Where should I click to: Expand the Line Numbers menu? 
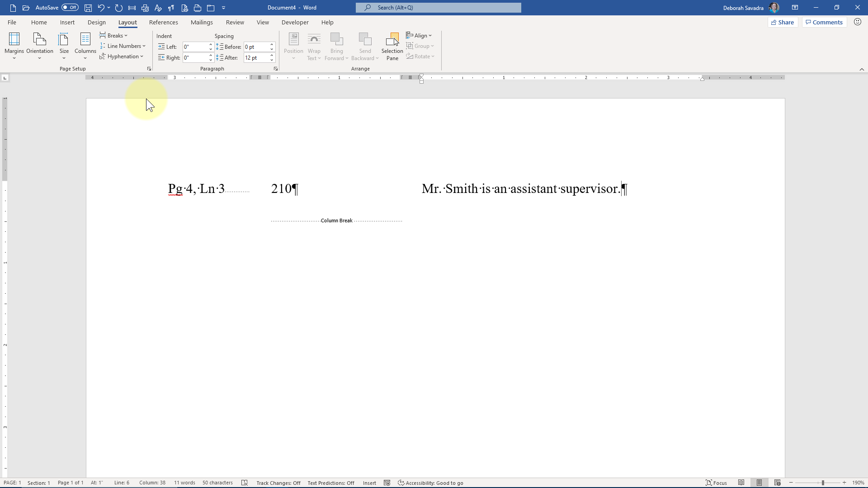tap(123, 46)
